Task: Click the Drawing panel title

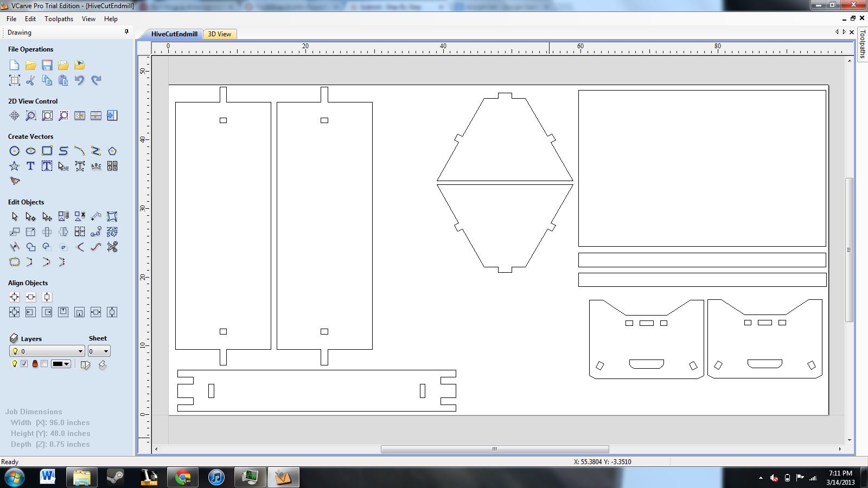Action: coord(20,33)
